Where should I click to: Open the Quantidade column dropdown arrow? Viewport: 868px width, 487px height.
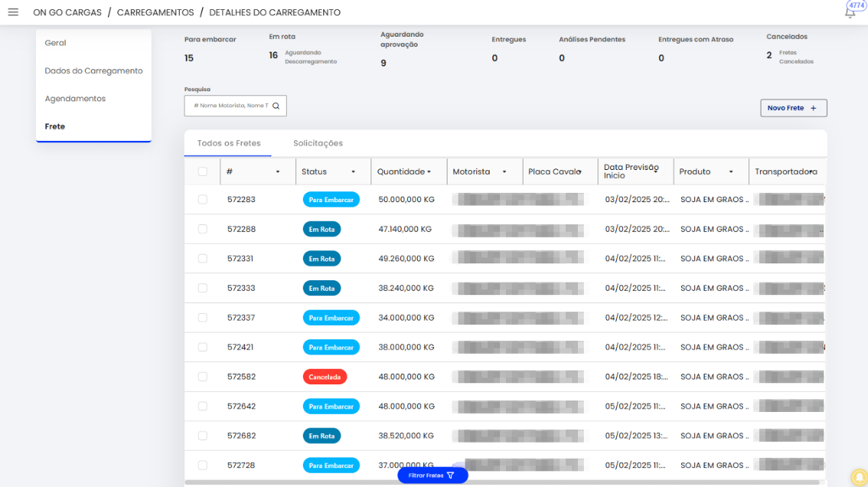[x=429, y=172]
